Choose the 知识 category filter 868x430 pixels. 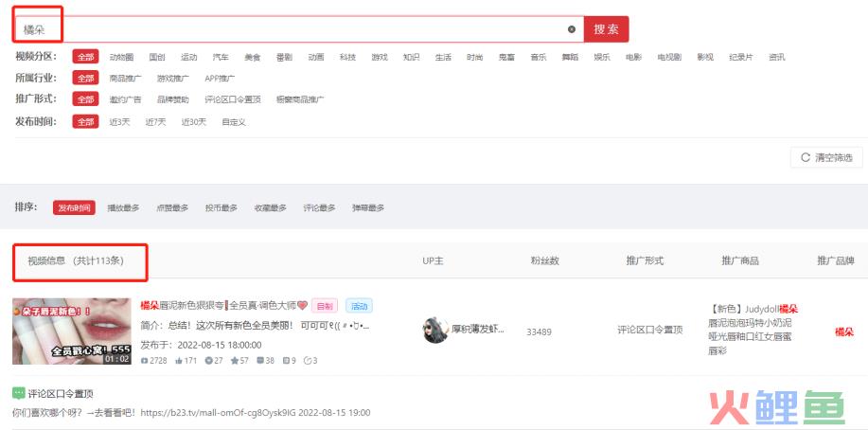coord(412,57)
